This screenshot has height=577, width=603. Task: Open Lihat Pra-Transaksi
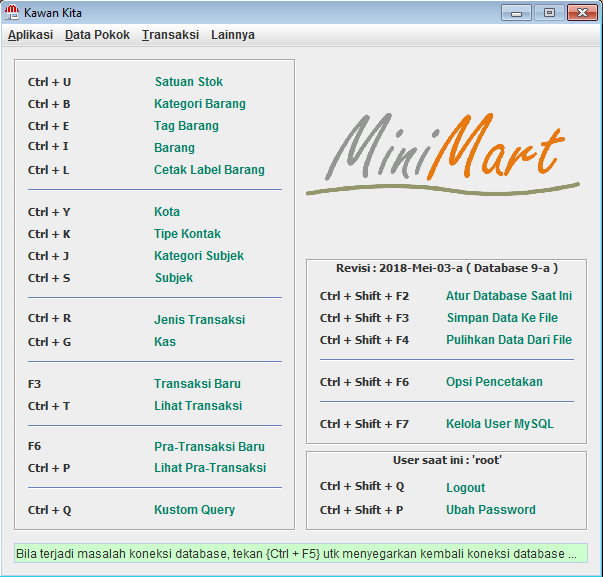coord(209,468)
